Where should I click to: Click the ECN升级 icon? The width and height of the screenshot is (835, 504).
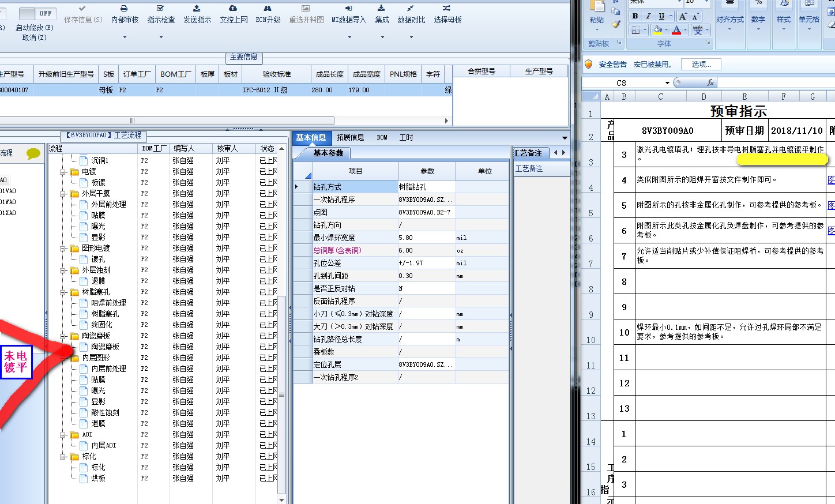pos(268,8)
